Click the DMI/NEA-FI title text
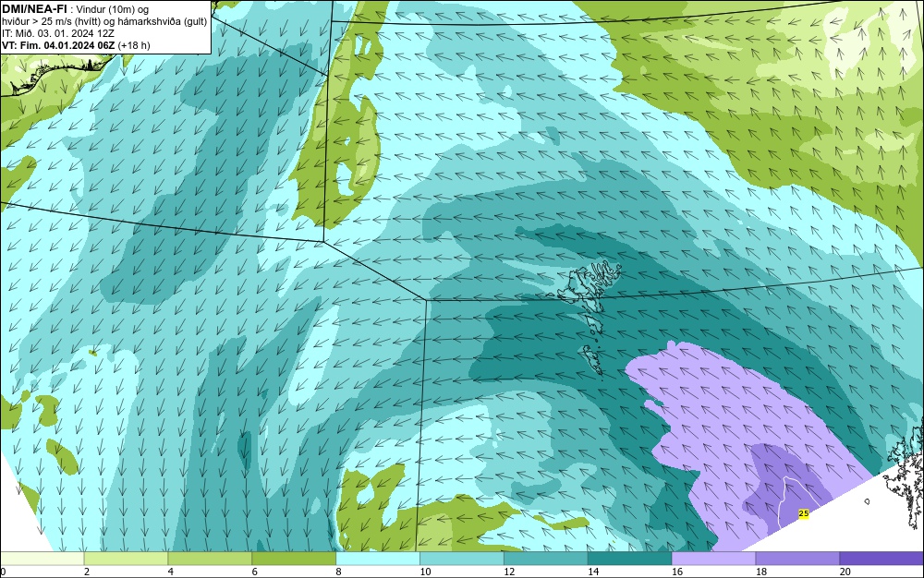 [x=34, y=8]
